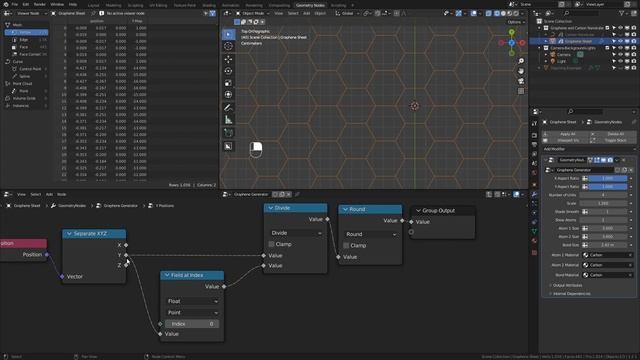This screenshot has width=640, height=360.
Task: Click the zoom view magnifier icon in viewport
Action: click(x=521, y=61)
